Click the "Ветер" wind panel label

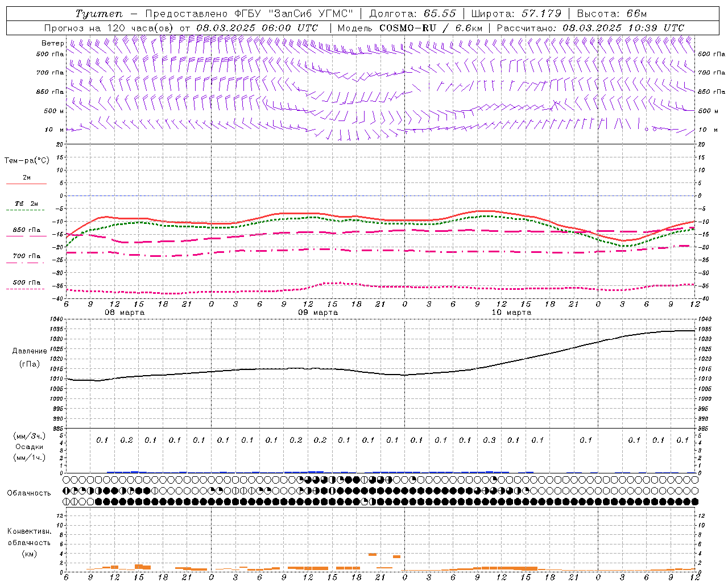(x=53, y=43)
